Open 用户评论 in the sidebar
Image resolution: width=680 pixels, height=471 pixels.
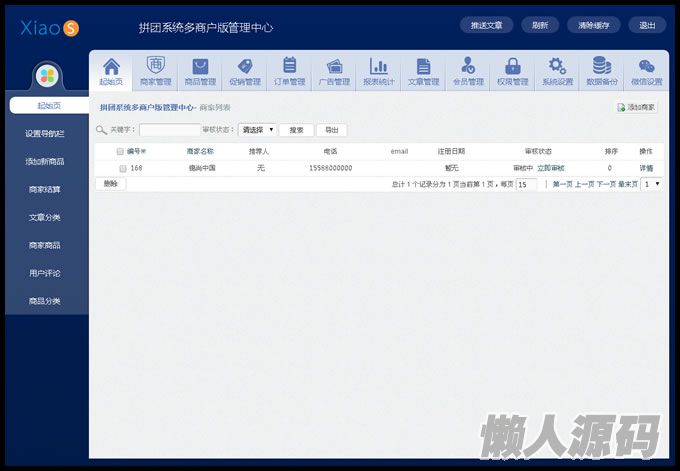coord(45,273)
